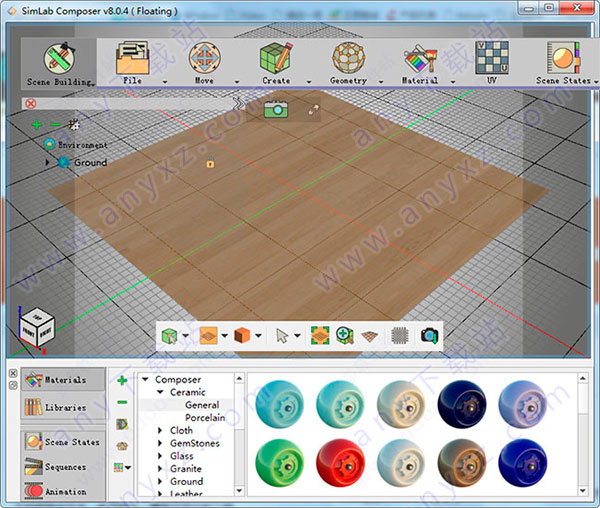Open dropdown next to green cube icon
This screenshot has height=508, width=600.
pos(186,336)
